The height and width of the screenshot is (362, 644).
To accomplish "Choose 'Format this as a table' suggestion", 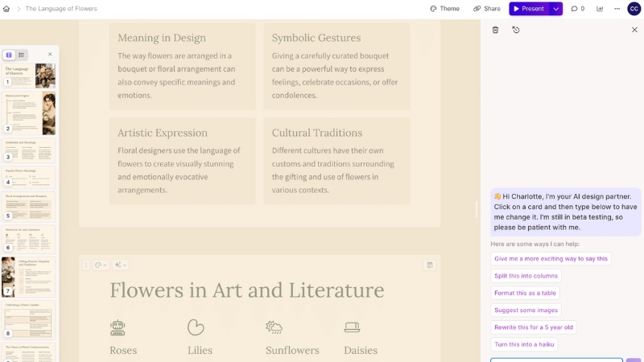I will pyautogui.click(x=526, y=293).
